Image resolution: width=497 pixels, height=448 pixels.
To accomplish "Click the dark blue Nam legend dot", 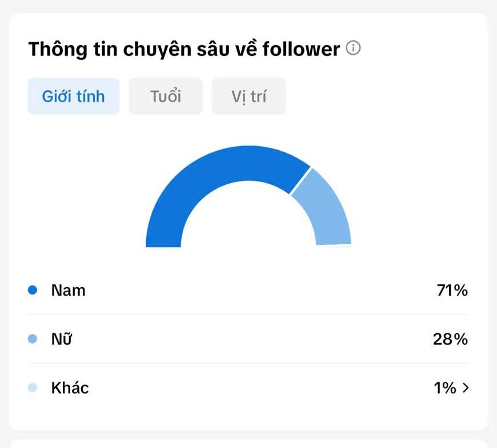I will [x=33, y=290].
